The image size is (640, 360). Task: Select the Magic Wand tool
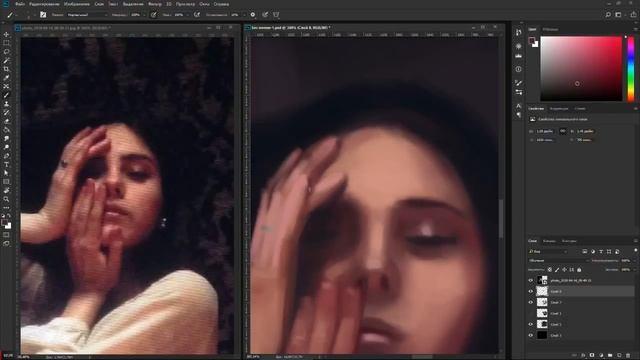click(x=6, y=60)
